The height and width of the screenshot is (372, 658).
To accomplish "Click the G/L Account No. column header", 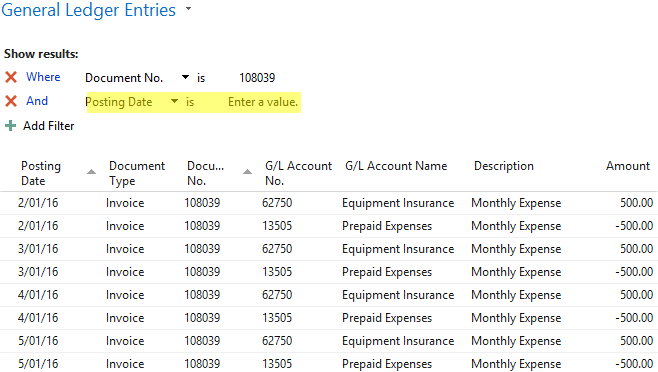I will pos(298,173).
